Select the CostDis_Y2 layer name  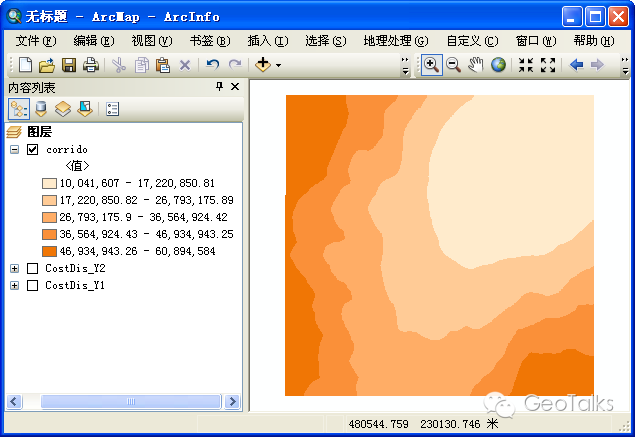[75, 269]
